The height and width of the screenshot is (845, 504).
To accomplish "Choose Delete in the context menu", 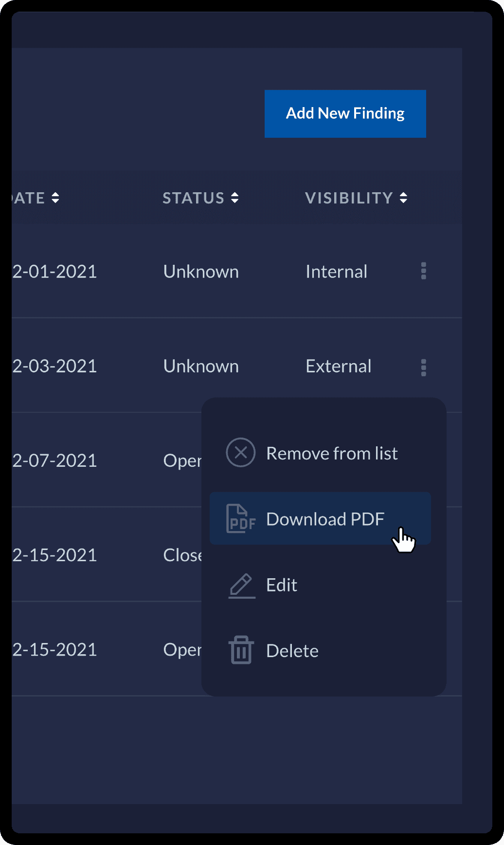I will click(x=292, y=651).
